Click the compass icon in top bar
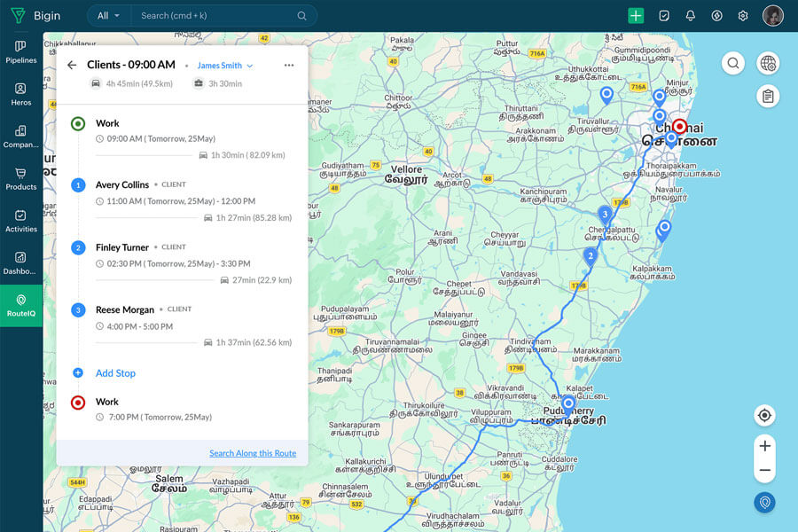This screenshot has width=798, height=532. [716, 16]
